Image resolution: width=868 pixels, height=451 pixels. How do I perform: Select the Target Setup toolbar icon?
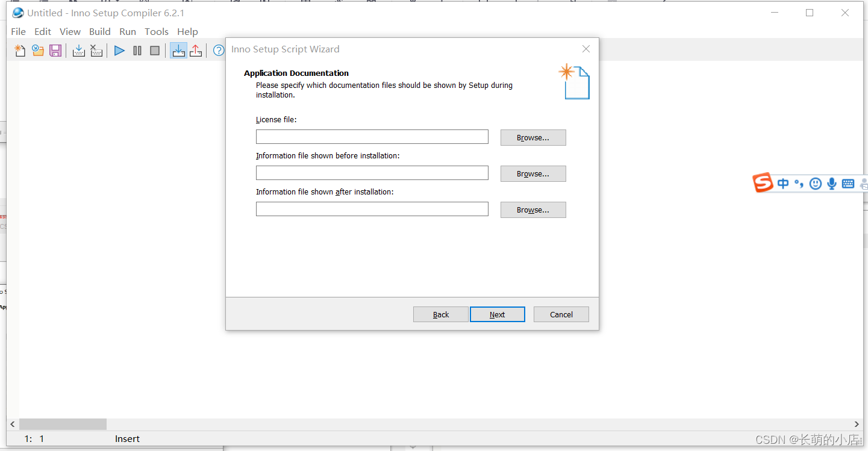click(178, 51)
